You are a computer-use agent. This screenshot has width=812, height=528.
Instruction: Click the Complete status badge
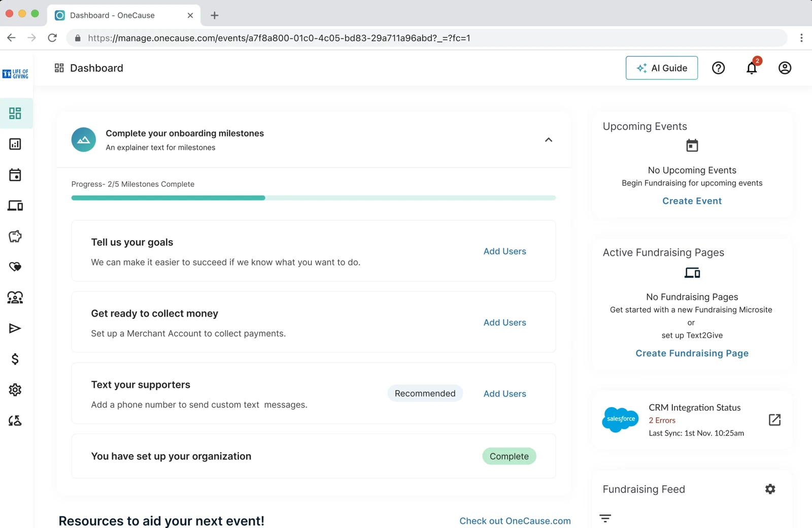coord(509,456)
